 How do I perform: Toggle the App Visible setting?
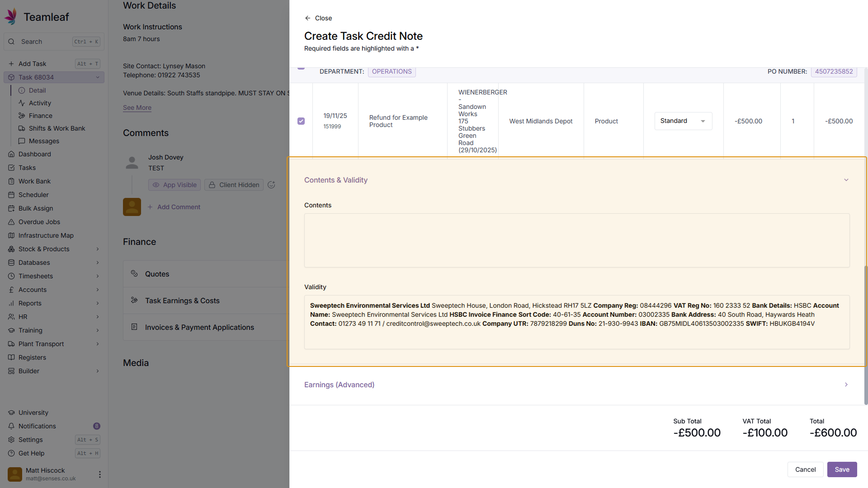coord(175,185)
